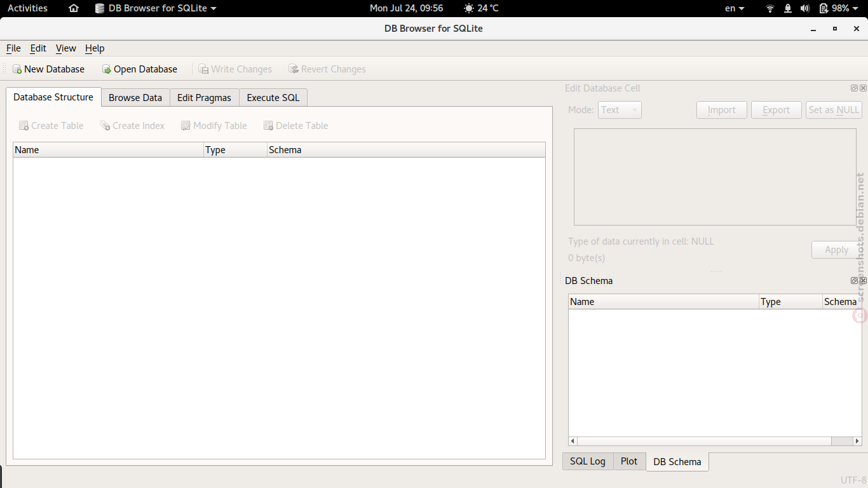
Task: Click the Type column header in DB Schema panel
Action: coord(790,302)
